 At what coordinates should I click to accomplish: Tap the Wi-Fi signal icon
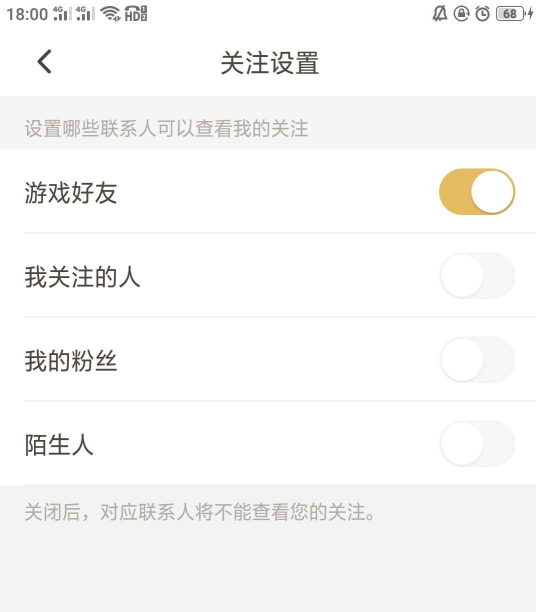(110, 14)
